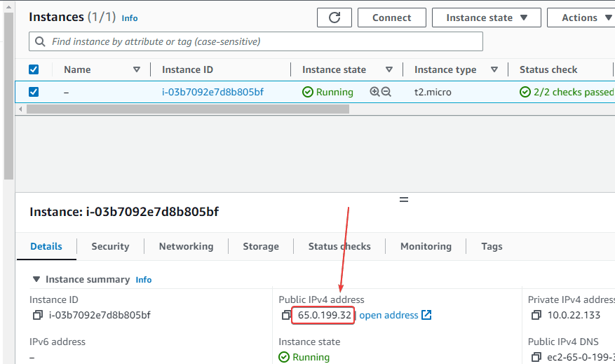The width and height of the screenshot is (615, 364).
Task: Click the open address link
Action: click(x=388, y=315)
